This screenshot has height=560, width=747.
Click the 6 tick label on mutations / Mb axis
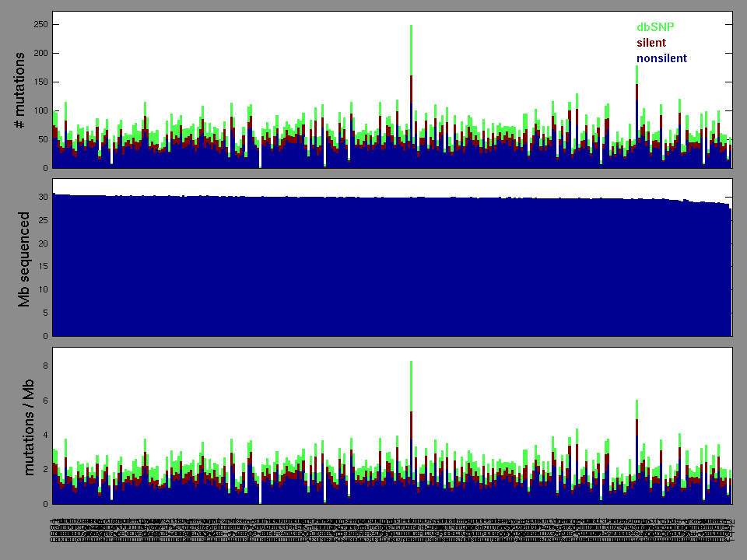tap(45, 401)
